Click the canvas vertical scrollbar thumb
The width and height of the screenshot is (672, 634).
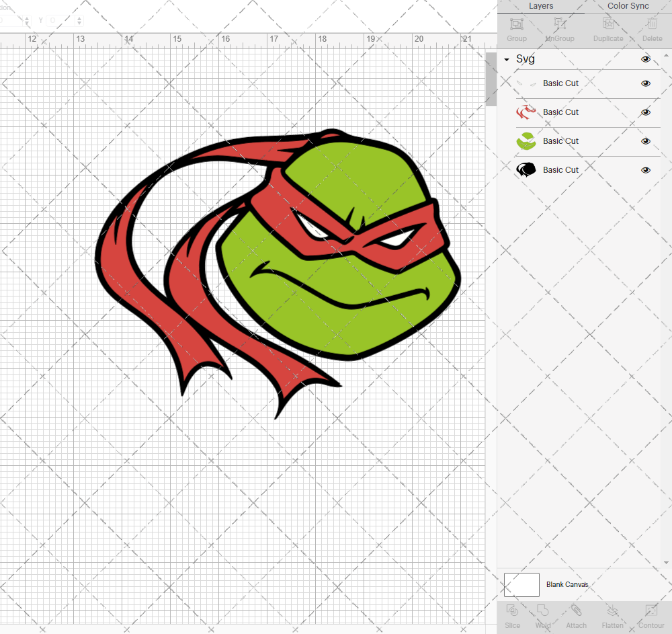491,79
